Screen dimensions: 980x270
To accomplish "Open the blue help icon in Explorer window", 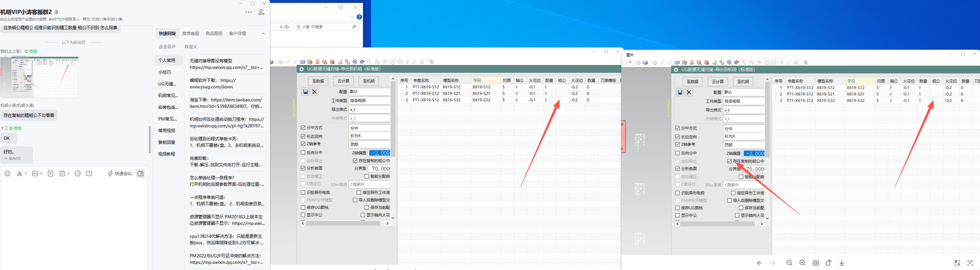I will tap(359, 17).
